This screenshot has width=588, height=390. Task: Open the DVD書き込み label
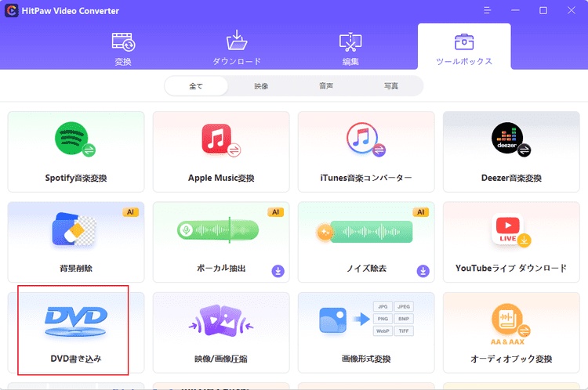point(76,359)
